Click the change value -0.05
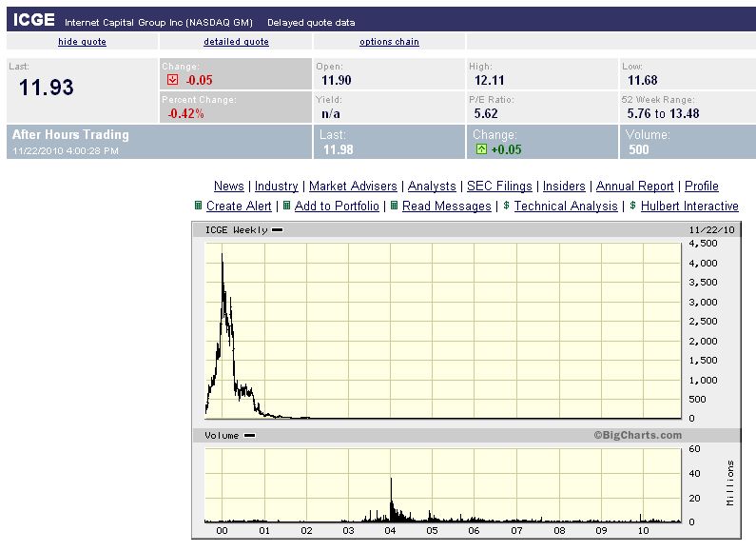This screenshot has width=756, height=551. click(199, 80)
